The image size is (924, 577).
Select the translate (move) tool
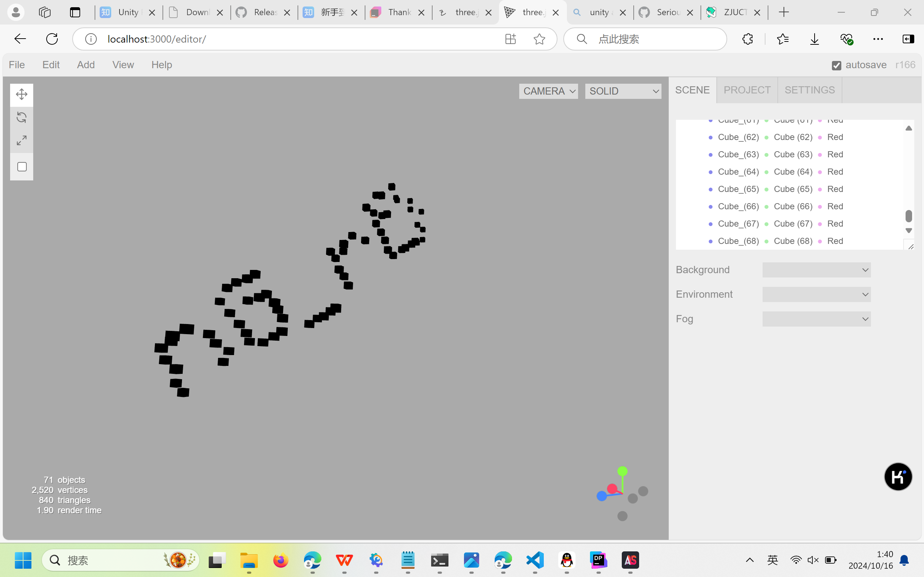21,94
